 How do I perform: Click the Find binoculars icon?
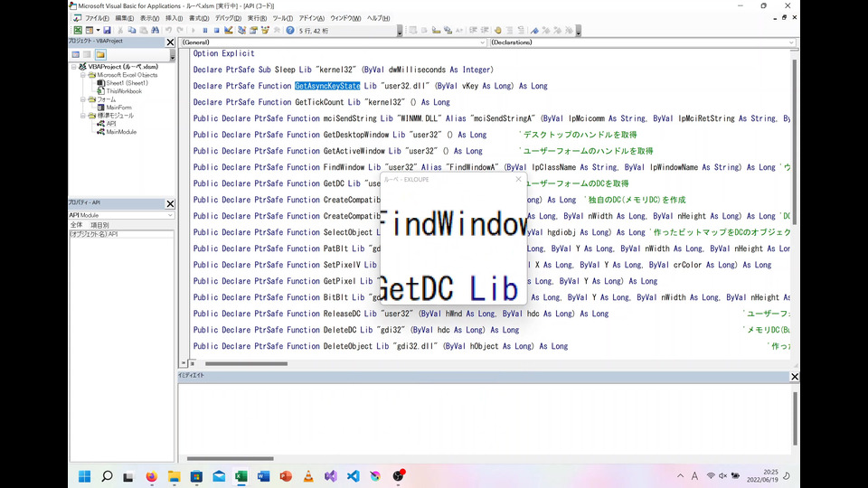(155, 31)
